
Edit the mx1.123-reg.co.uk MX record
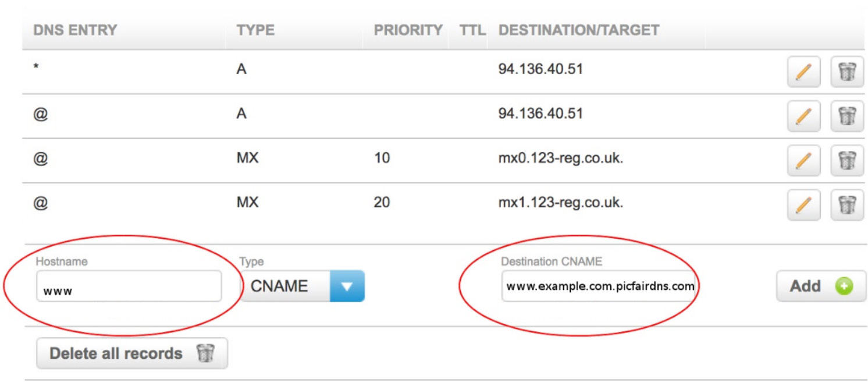click(803, 204)
